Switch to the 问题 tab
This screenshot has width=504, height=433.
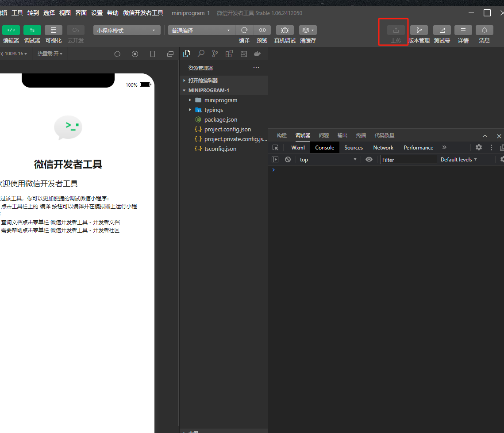pos(323,135)
